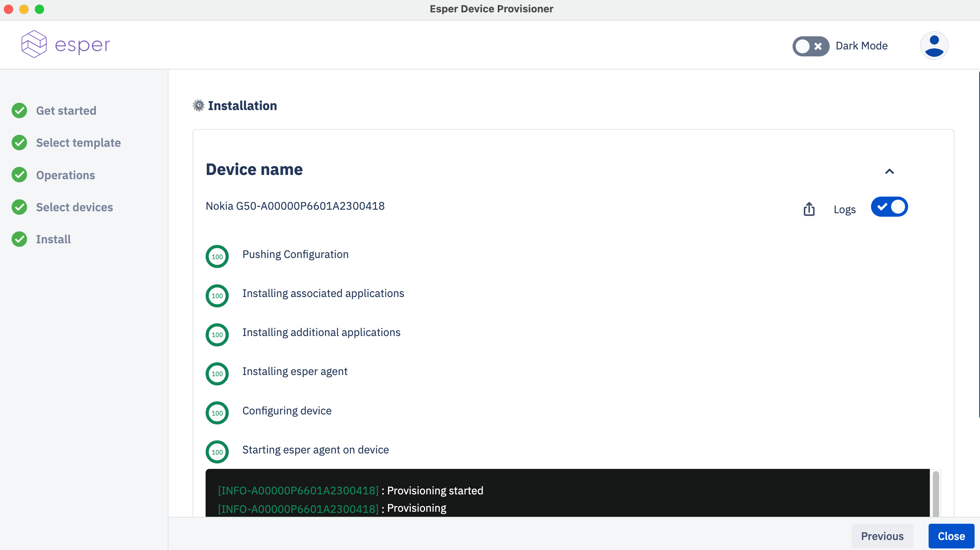The width and height of the screenshot is (980, 550).
Task: Toggle Dark Mode switch
Action: click(811, 46)
